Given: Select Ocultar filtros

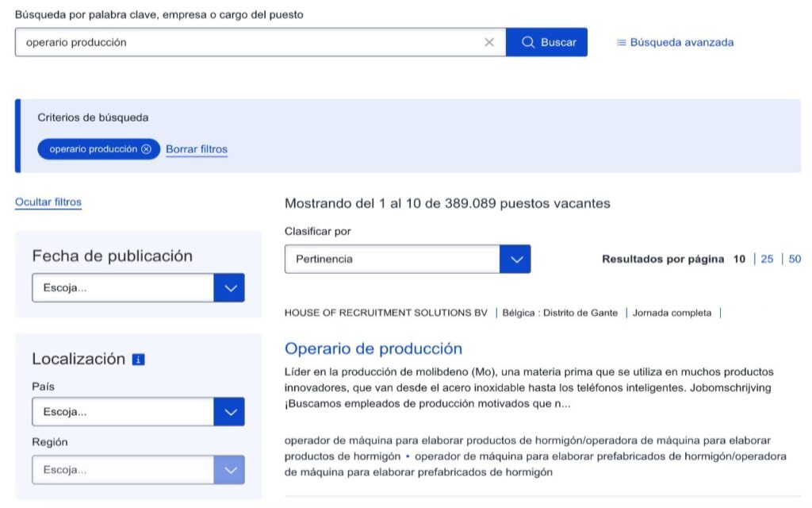Looking at the screenshot, I should 48,202.
